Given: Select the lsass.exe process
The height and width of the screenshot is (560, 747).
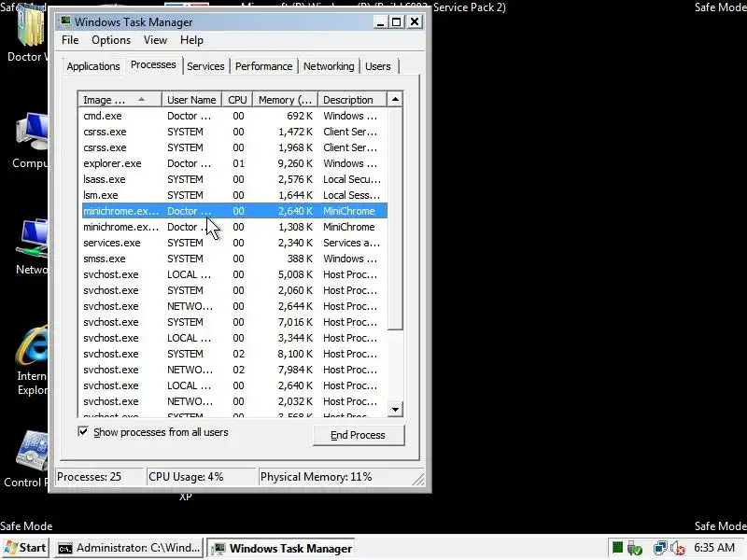Looking at the screenshot, I should 233,179.
